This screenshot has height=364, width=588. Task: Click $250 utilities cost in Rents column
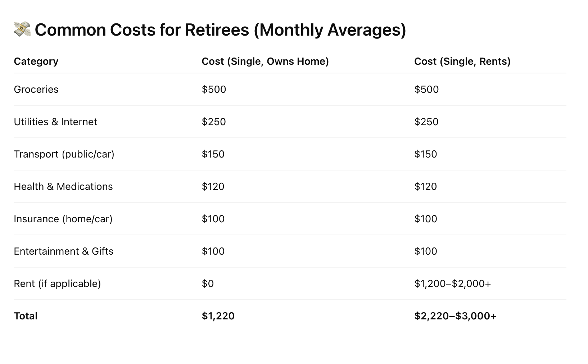tap(426, 122)
